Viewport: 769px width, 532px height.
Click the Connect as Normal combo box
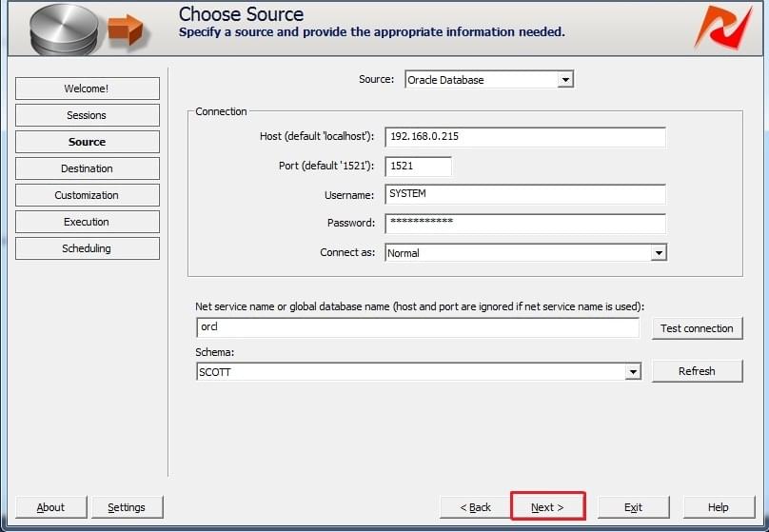[x=525, y=253]
